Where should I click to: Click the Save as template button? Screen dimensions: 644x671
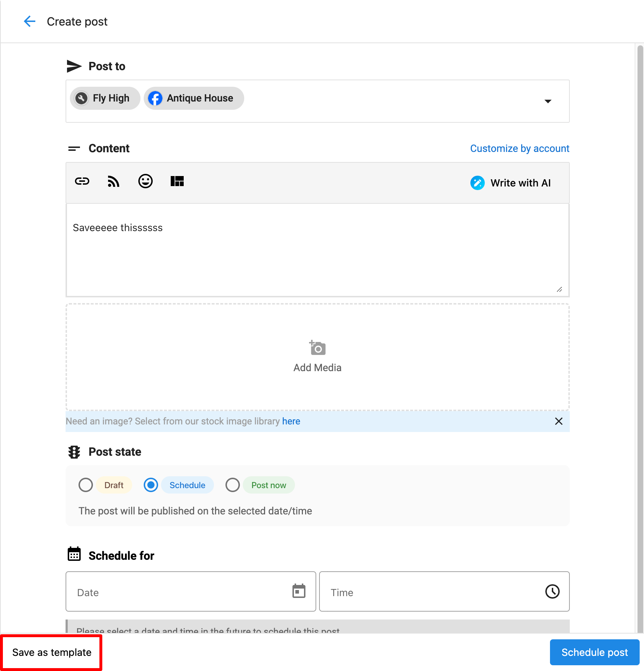pyautogui.click(x=52, y=652)
